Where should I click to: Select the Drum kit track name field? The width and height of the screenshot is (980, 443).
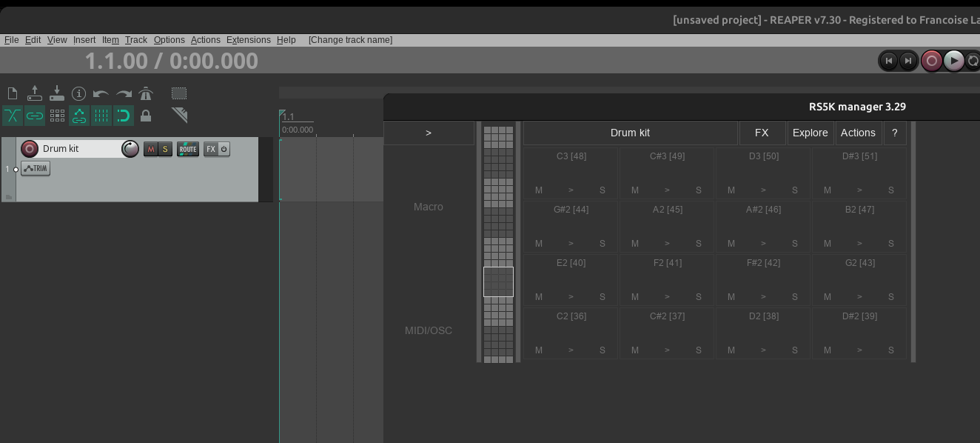80,149
